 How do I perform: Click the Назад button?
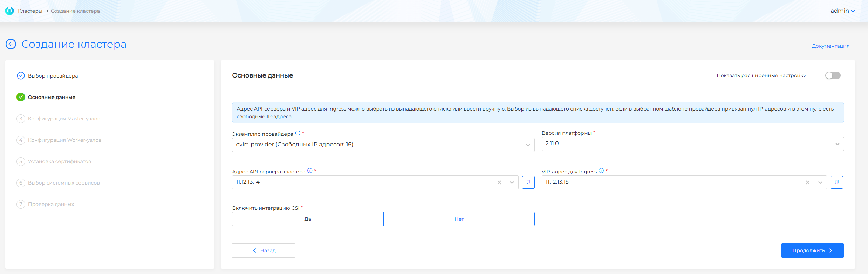coord(264,250)
